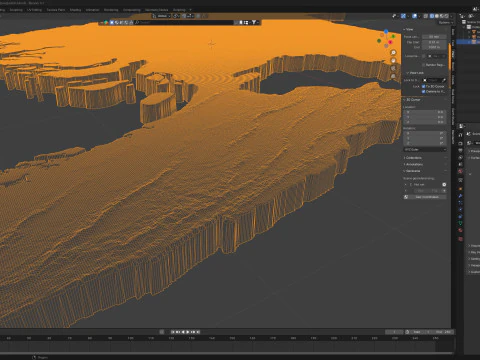
Task: Enable the Render Region checkbox
Action: (424, 65)
